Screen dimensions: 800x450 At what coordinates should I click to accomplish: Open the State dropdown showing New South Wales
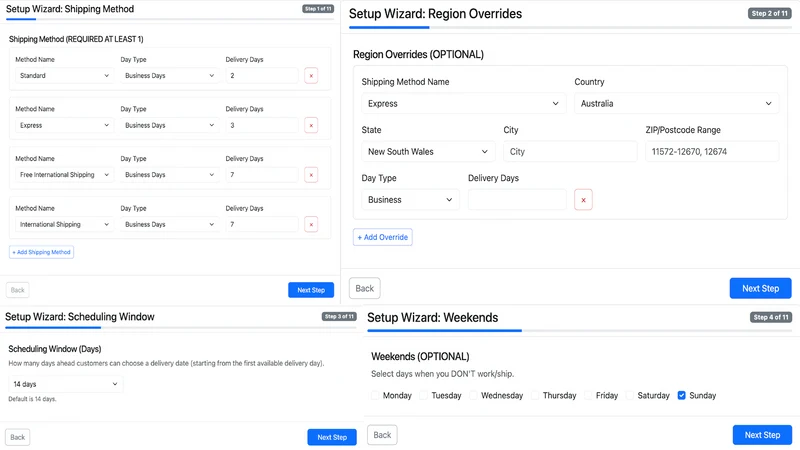428,152
